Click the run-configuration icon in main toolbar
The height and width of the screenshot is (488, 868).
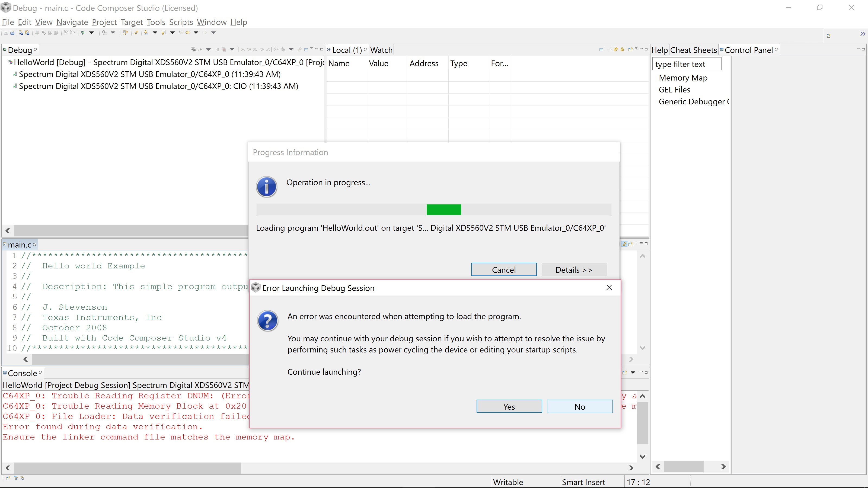coord(104,33)
